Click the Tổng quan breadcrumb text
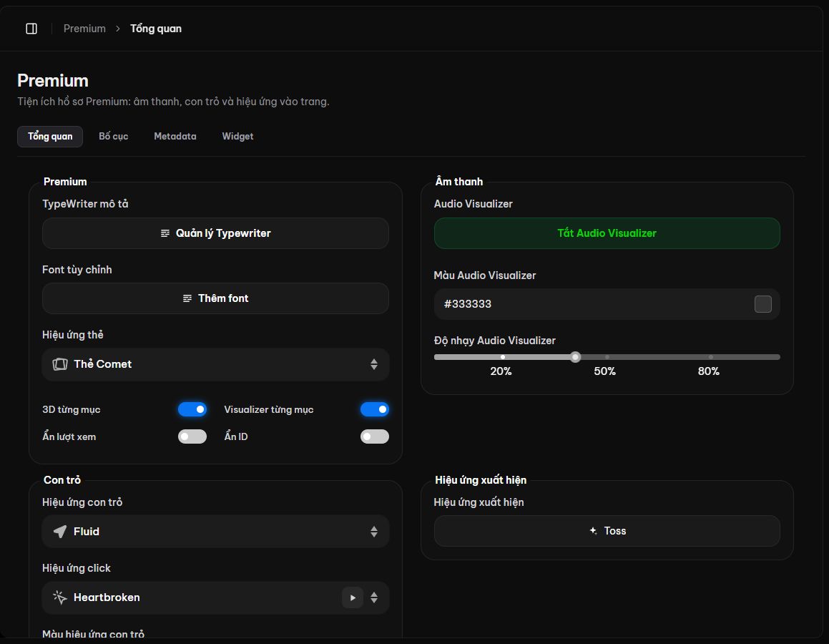The width and height of the screenshot is (829, 644). coord(156,29)
